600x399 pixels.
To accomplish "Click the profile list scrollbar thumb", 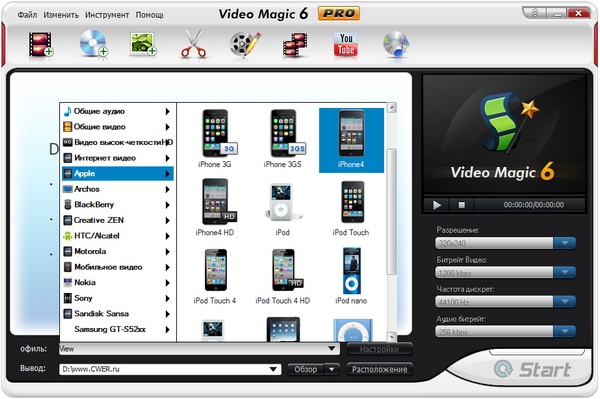I will pyautogui.click(x=392, y=212).
